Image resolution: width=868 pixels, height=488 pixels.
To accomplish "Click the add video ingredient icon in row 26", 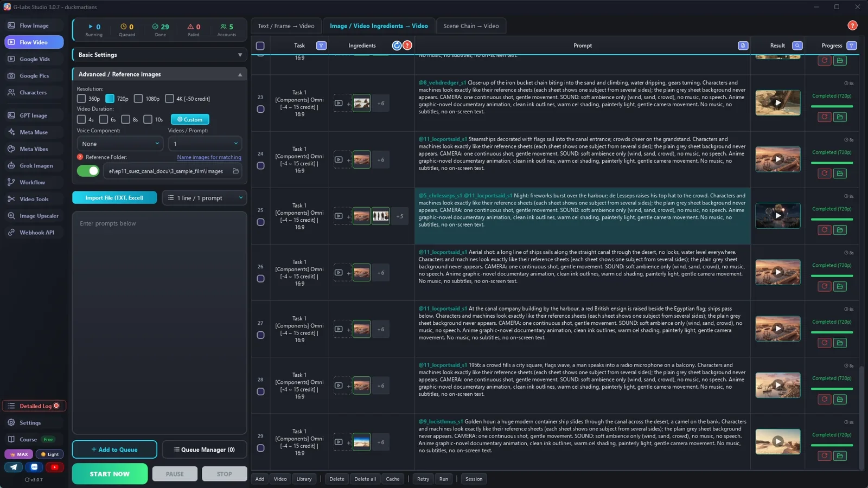I will pos(339,273).
